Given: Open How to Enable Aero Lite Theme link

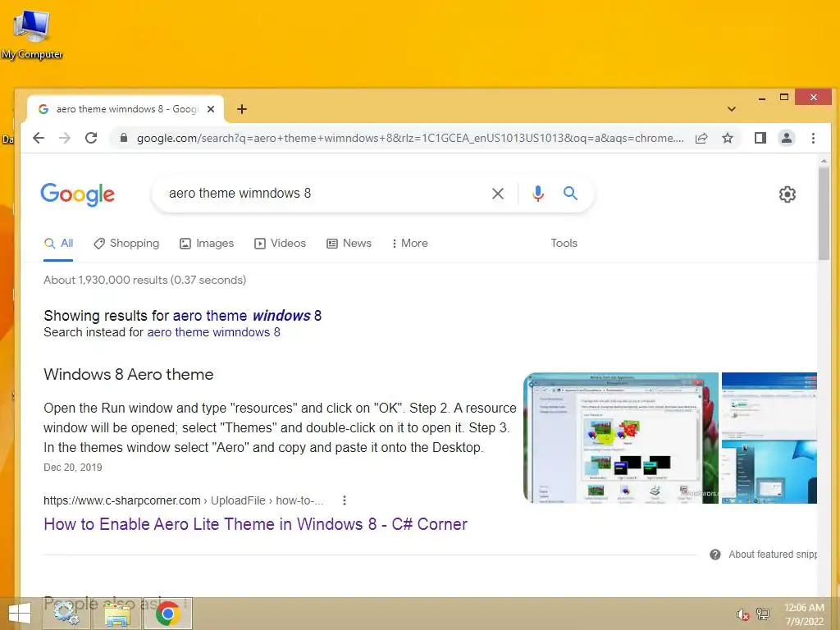Looking at the screenshot, I should pos(256,524).
